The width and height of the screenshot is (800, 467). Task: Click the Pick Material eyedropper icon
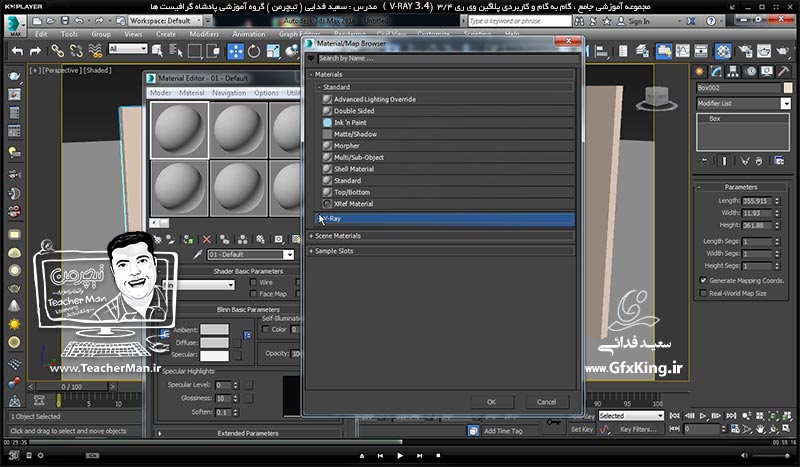198,254
